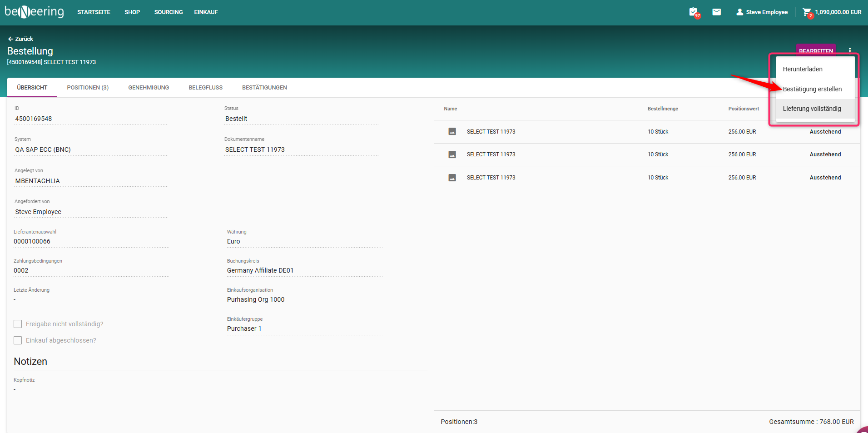Toggle the three-dot more options menu
868x433 pixels.
click(x=849, y=50)
